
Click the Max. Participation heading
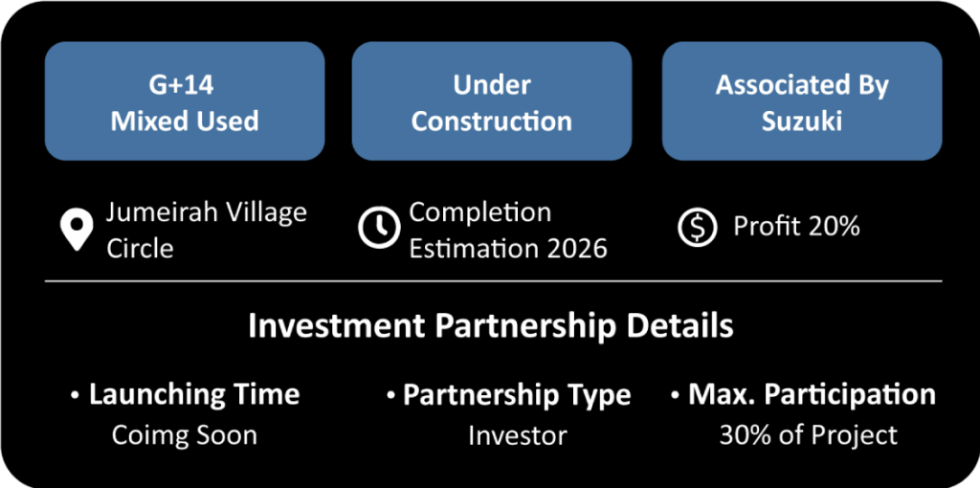(812, 395)
